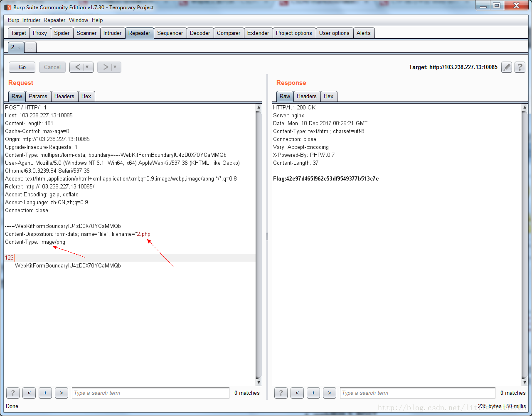Click the Content-Type image/png line

[x=35, y=242]
